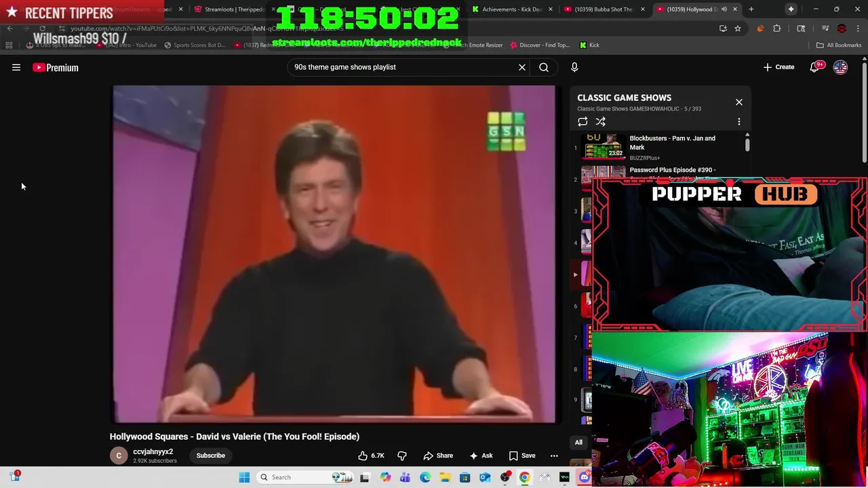Open the widgets icon in taskbar corner
The image size is (868, 488).
pyautogui.click(x=15, y=476)
